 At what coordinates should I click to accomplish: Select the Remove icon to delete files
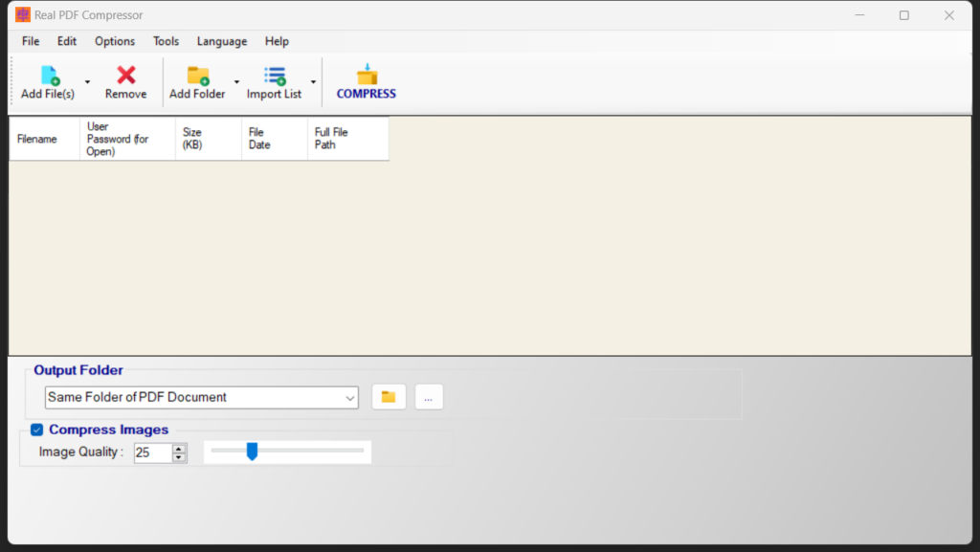tap(125, 75)
